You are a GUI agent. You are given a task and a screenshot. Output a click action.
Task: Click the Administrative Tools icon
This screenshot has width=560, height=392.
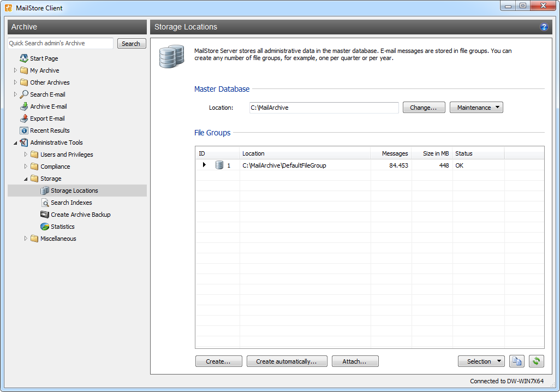[24, 142]
